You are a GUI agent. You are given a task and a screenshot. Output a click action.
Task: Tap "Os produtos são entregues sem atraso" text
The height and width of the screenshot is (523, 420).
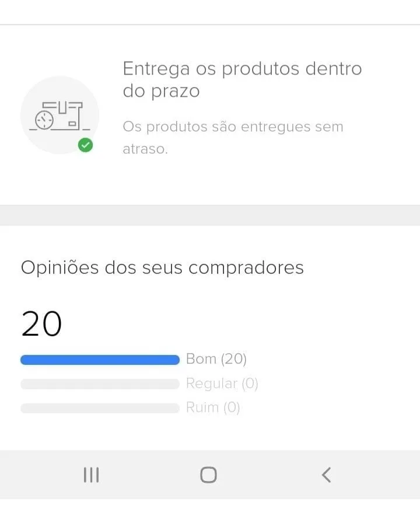[233, 137]
